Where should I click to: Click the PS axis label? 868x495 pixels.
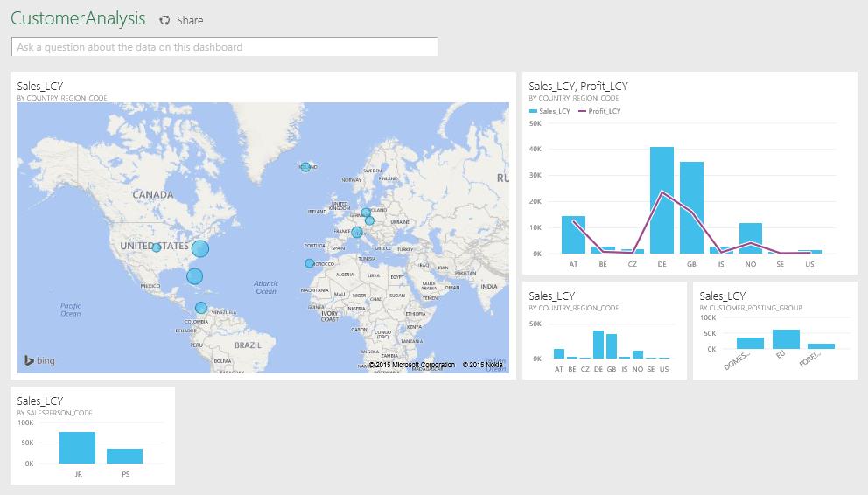coord(126,474)
